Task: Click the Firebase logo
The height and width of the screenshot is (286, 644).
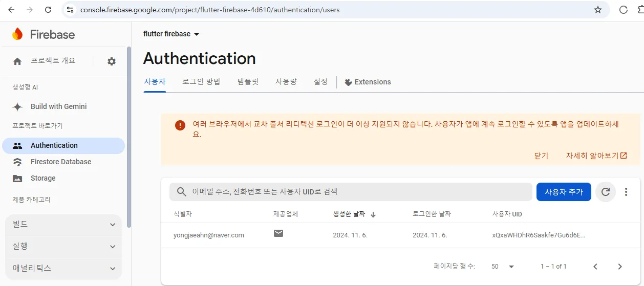Action: click(x=44, y=34)
